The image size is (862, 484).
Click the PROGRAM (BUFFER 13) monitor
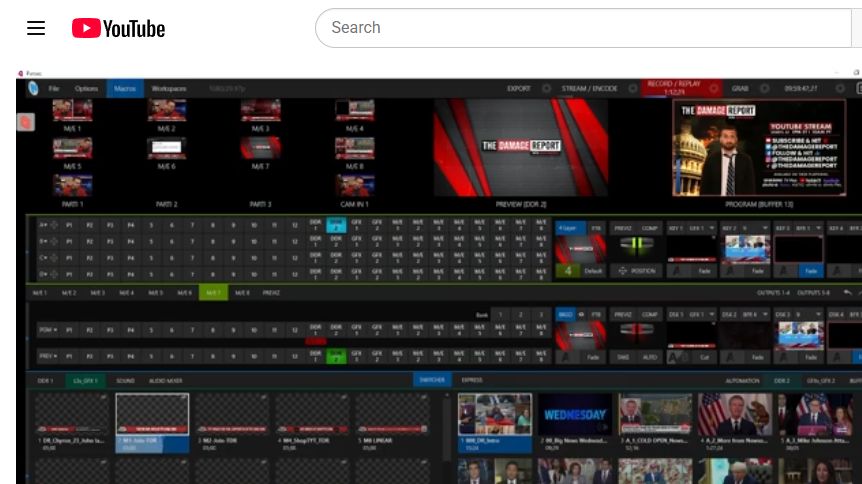point(759,148)
